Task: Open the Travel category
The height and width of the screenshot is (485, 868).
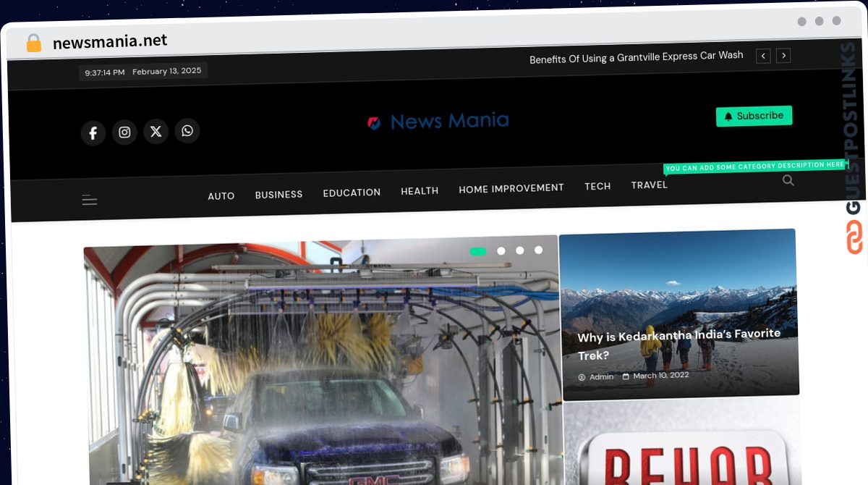Action: click(650, 185)
